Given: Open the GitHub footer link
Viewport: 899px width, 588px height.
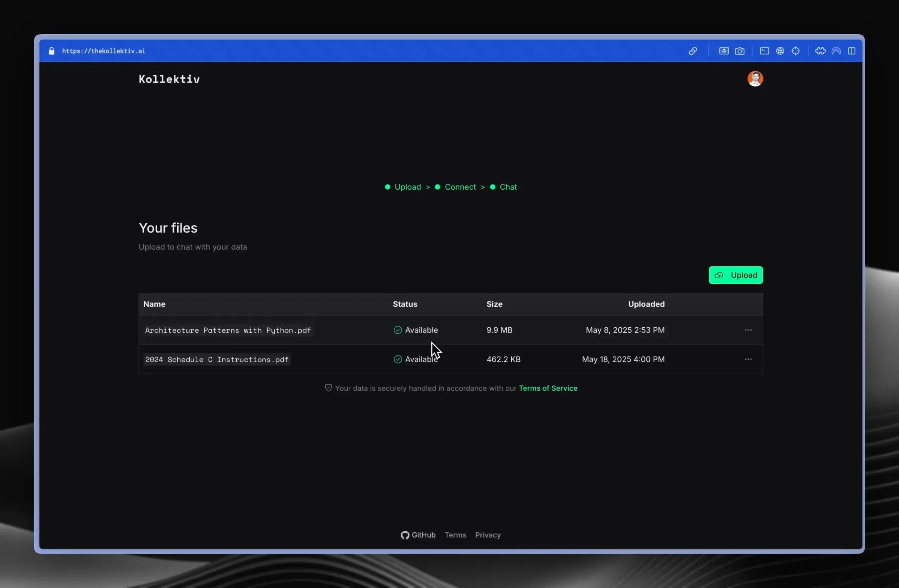Looking at the screenshot, I should click(418, 535).
